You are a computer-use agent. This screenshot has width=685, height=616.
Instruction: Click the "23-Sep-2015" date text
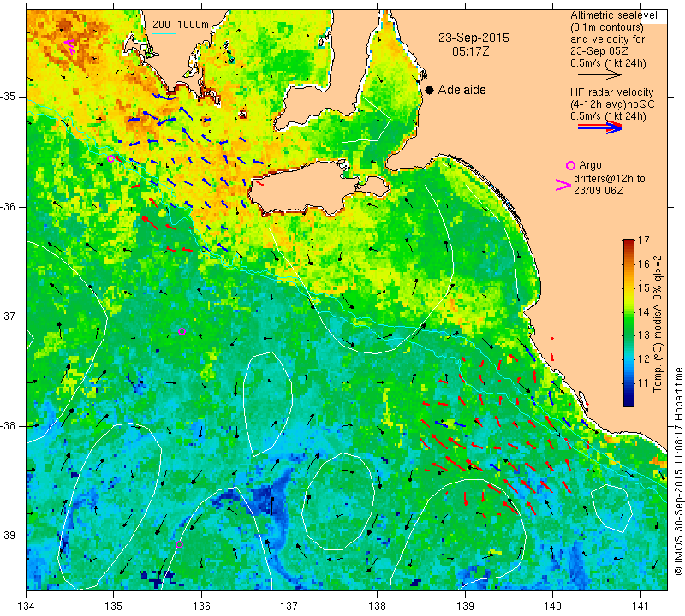click(474, 38)
